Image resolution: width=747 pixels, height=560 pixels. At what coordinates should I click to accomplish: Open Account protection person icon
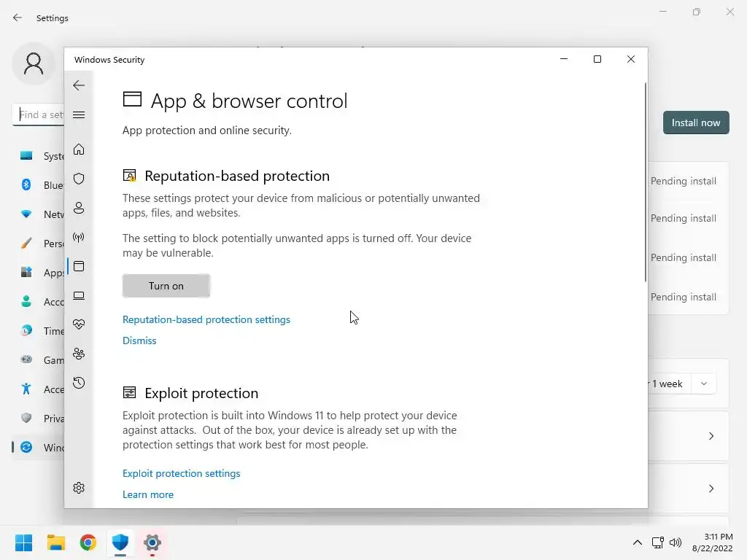coord(79,208)
